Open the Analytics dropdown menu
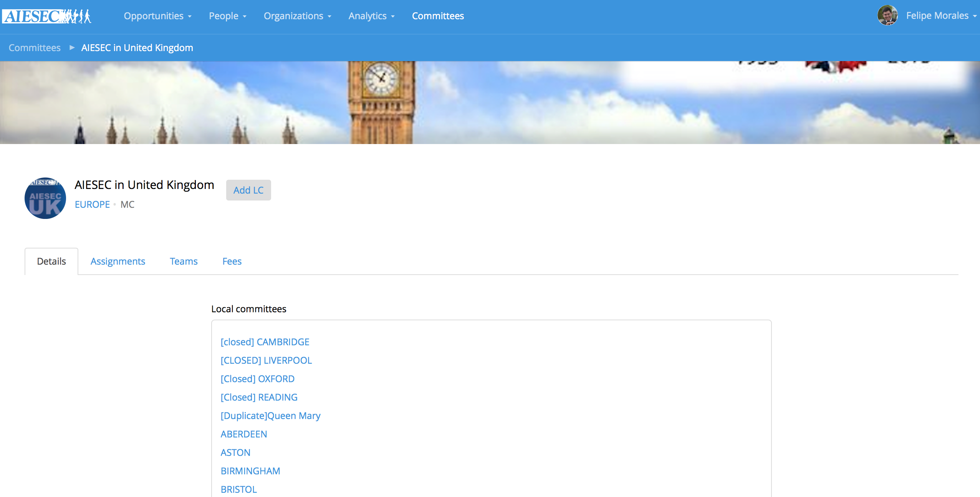Viewport: 980px width, 497px height. tap(371, 16)
